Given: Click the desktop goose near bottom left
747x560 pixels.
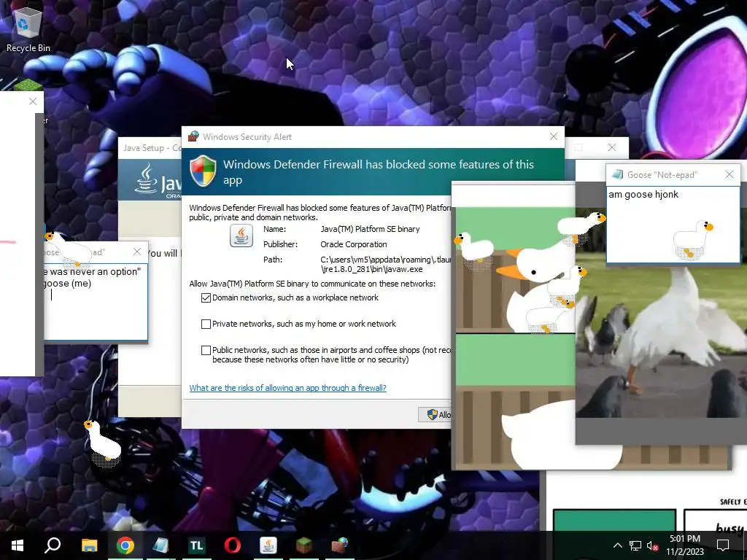Looking at the screenshot, I should pyautogui.click(x=102, y=443).
